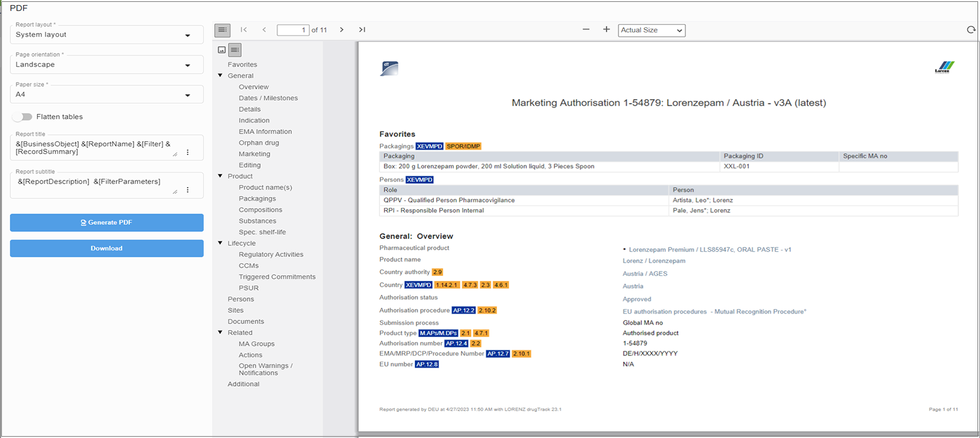The image size is (980, 438).
Task: Zoom in with the plus icon
Action: coord(606,29)
